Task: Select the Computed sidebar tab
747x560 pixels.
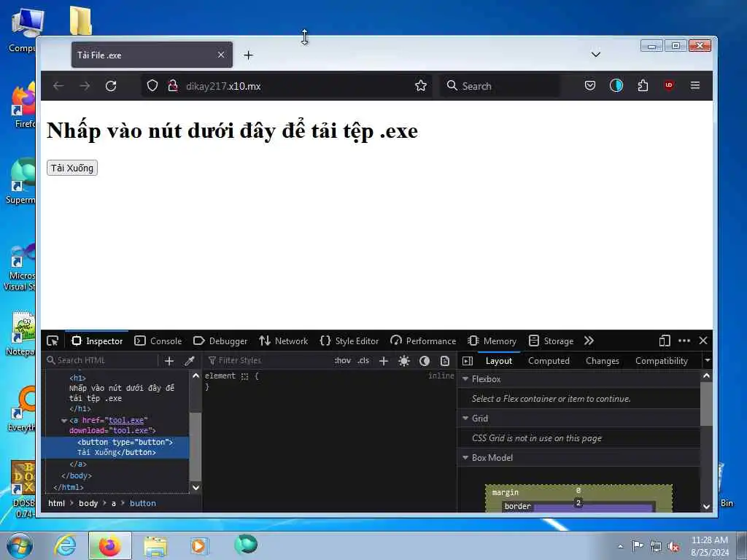Action: 549,361
